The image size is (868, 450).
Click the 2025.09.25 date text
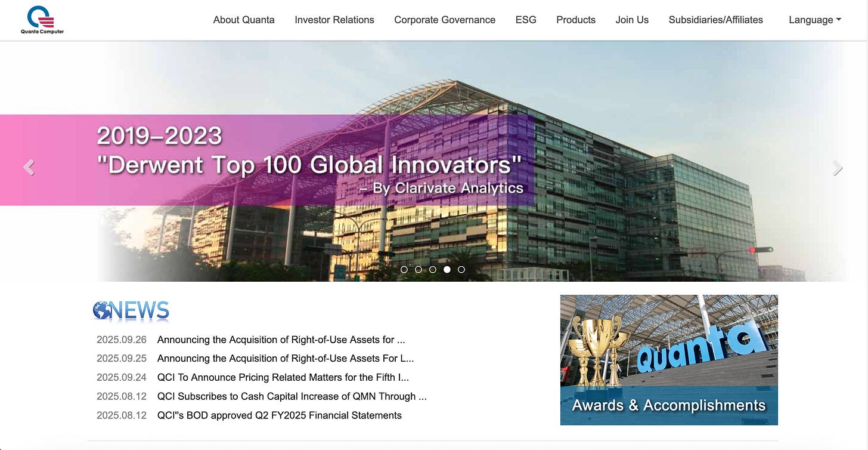(122, 359)
